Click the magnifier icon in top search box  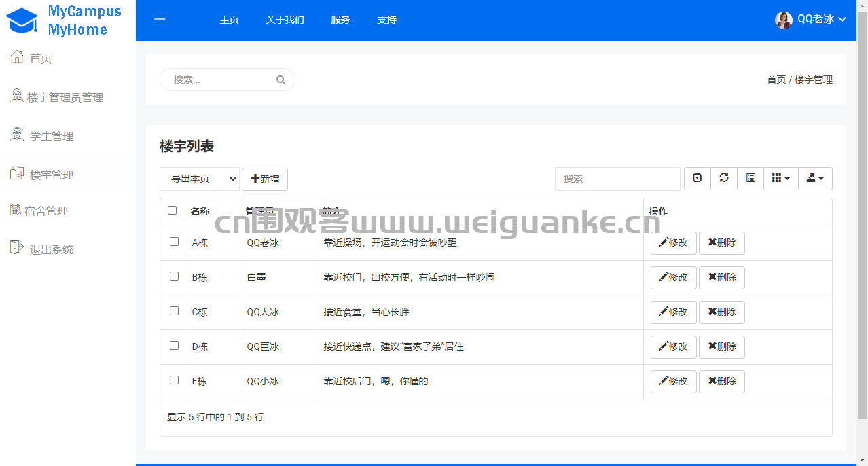pos(281,79)
